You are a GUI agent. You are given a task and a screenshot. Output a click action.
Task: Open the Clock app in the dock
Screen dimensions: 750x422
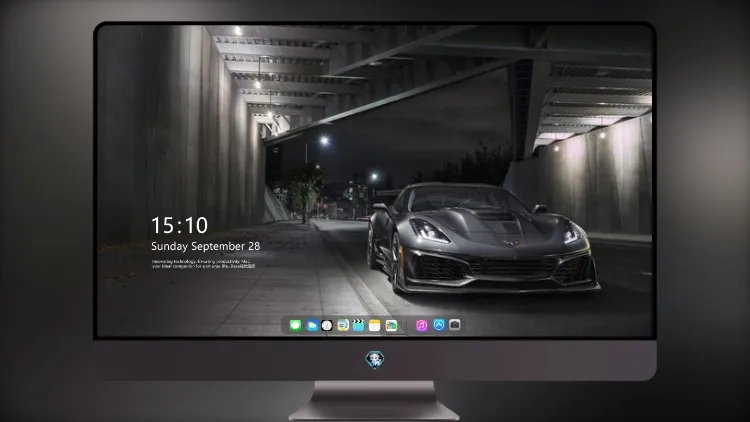click(327, 325)
